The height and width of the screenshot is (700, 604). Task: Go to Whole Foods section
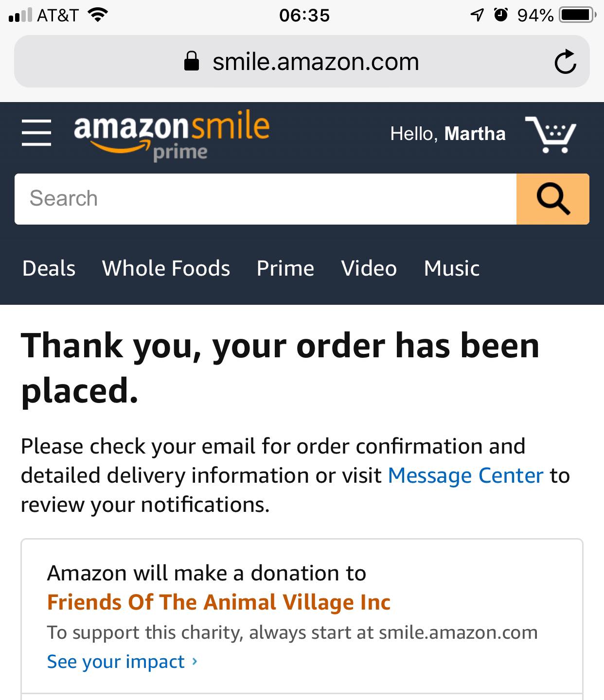(166, 268)
